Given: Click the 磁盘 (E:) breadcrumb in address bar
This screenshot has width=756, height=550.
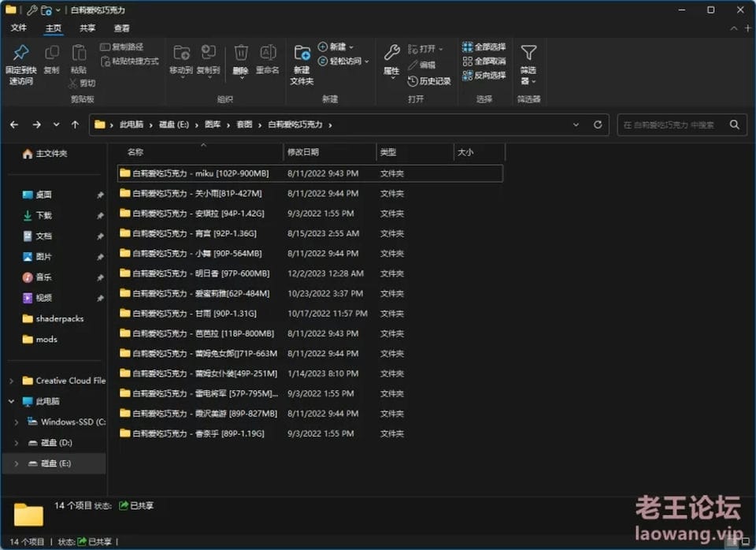Looking at the screenshot, I should point(174,124).
